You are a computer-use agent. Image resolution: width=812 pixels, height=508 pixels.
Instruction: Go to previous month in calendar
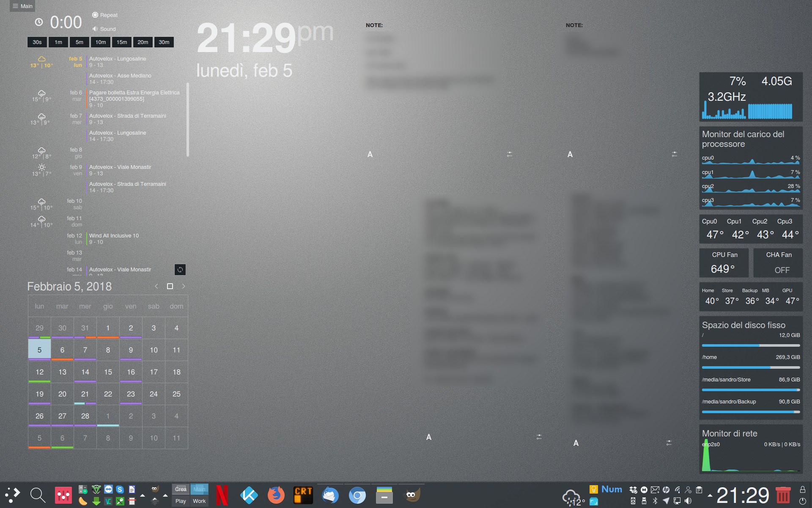pos(156,287)
